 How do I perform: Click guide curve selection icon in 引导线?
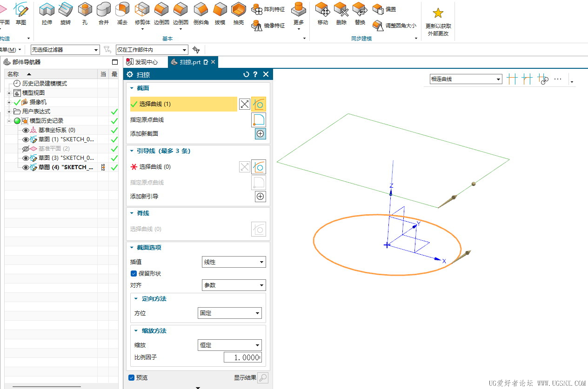259,167
